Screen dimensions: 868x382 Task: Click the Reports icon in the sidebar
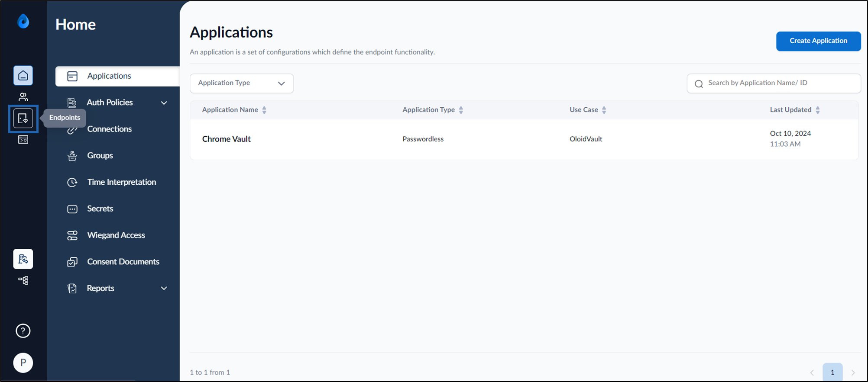(x=72, y=289)
